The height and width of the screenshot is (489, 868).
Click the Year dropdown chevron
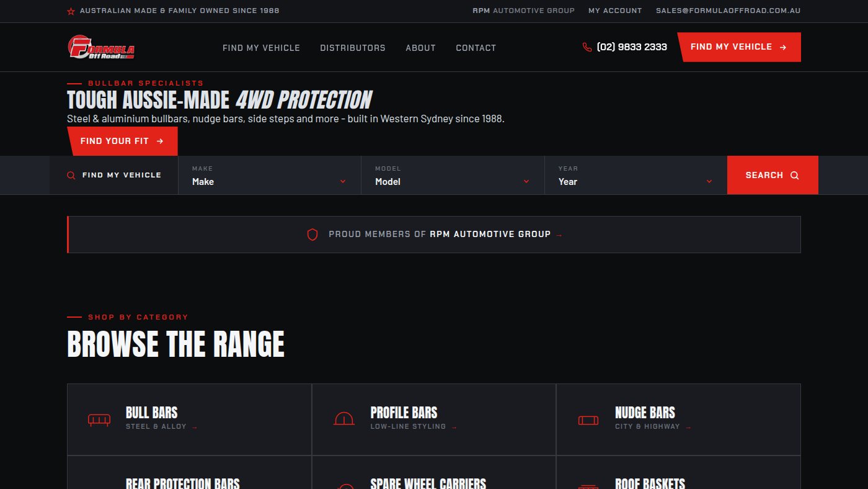click(709, 182)
